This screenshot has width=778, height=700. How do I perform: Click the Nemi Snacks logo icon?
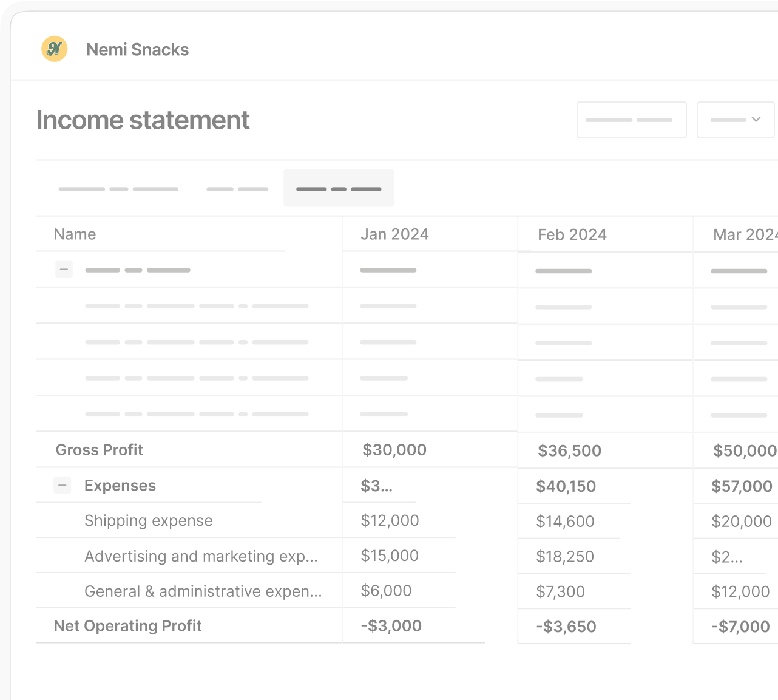(x=54, y=49)
